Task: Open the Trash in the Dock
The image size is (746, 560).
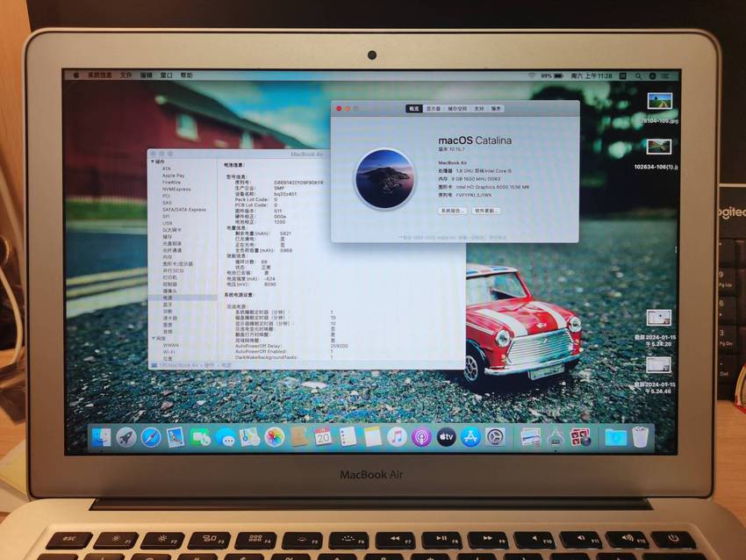Action: [x=641, y=437]
